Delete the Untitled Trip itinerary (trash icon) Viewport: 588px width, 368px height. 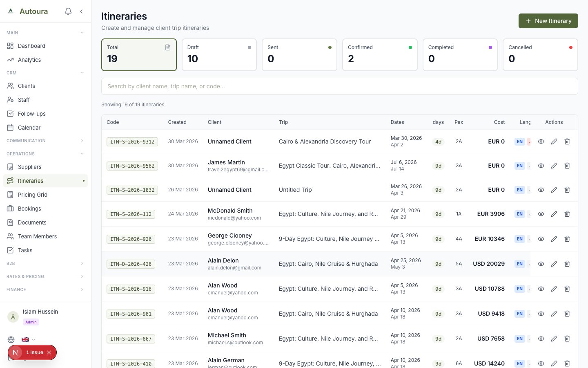pyautogui.click(x=567, y=190)
